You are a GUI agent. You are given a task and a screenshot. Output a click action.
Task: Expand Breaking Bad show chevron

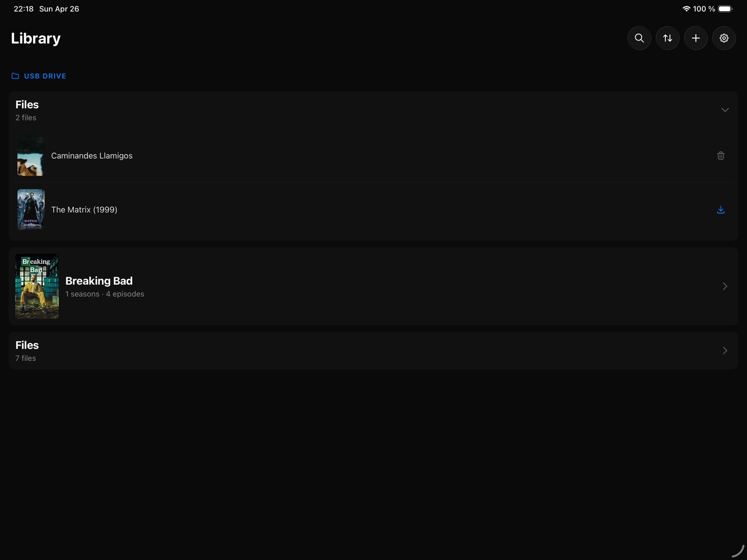725,286
